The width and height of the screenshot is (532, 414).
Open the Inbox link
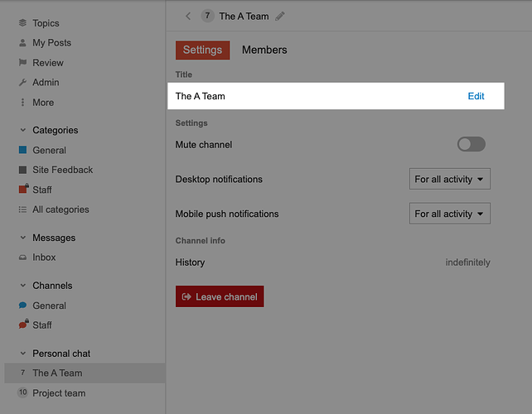[x=44, y=258]
